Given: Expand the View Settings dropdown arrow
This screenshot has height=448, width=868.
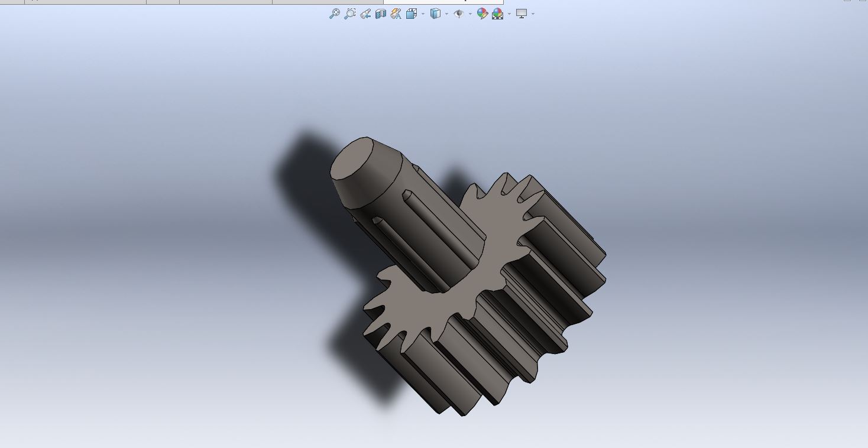Looking at the screenshot, I should 533,14.
